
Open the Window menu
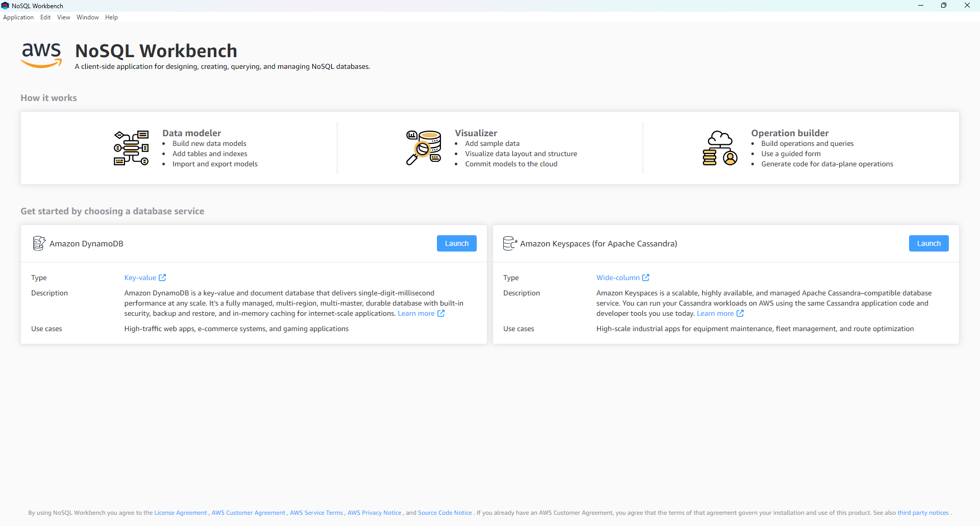point(87,17)
